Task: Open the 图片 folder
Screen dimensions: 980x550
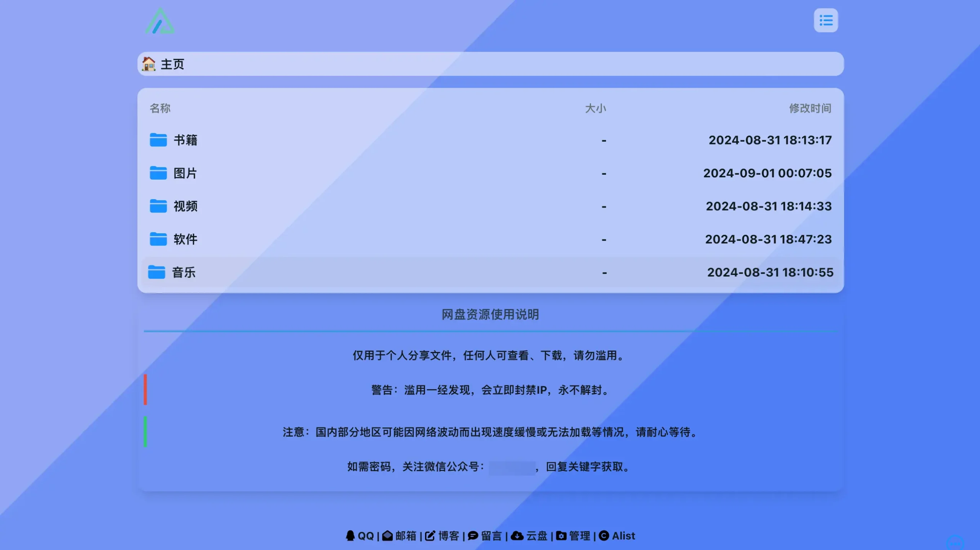Action: point(185,173)
